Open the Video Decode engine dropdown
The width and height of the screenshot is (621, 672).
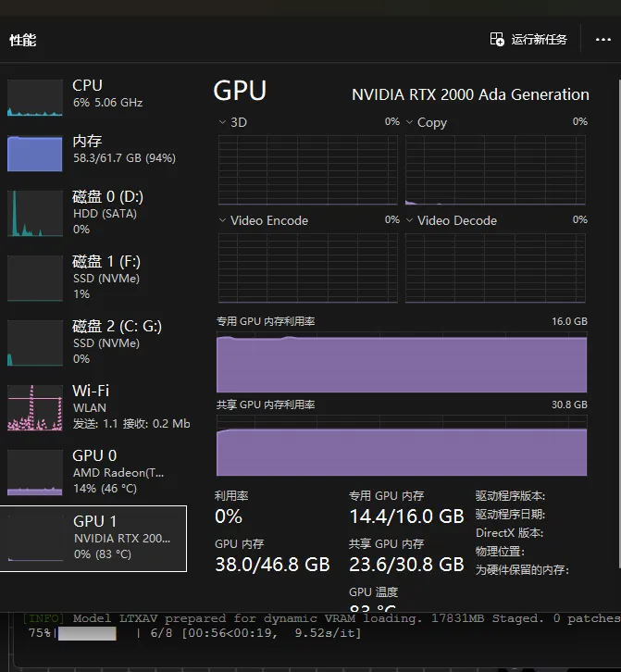coord(409,220)
